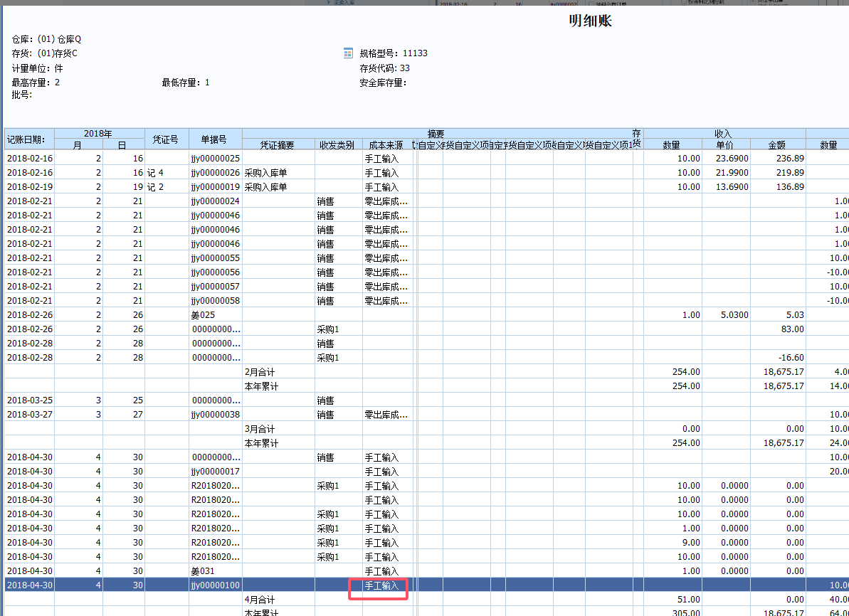Click the jjy00000019 document number cell
Viewport: 849px width, 616px height.
pos(215,186)
